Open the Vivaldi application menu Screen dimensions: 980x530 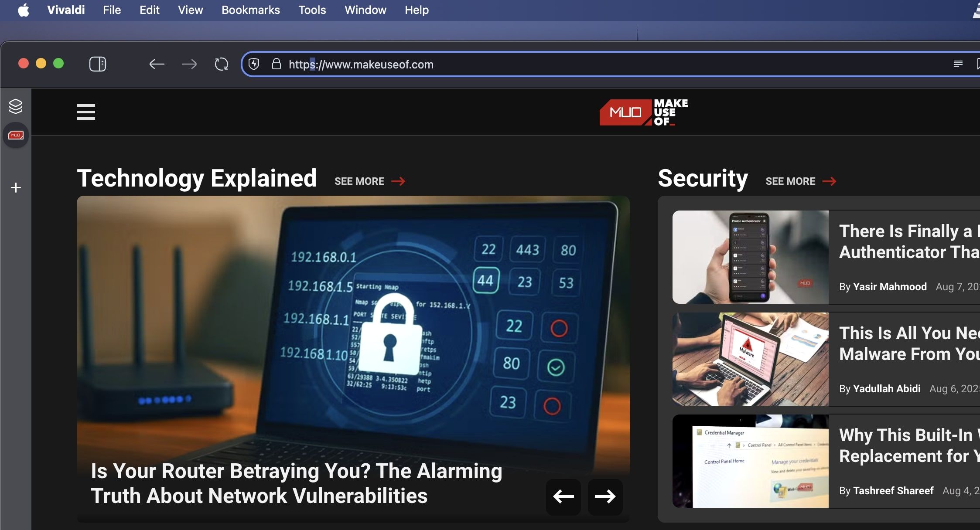click(x=66, y=10)
